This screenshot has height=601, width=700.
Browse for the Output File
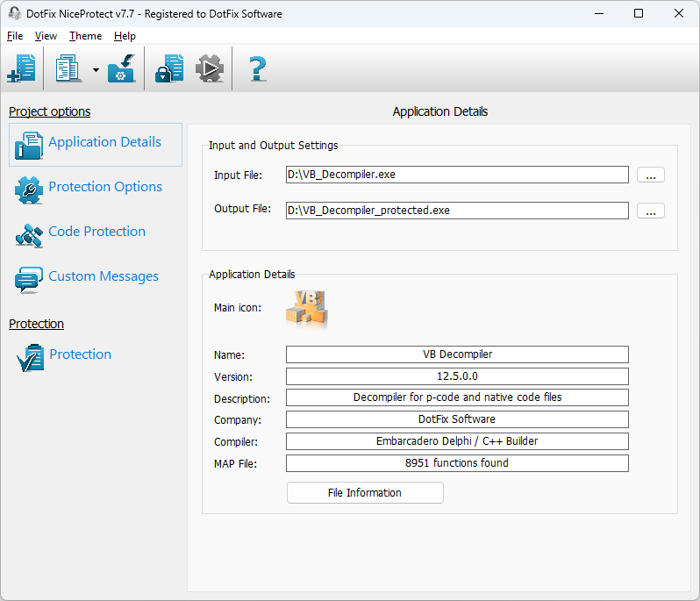pyautogui.click(x=651, y=211)
